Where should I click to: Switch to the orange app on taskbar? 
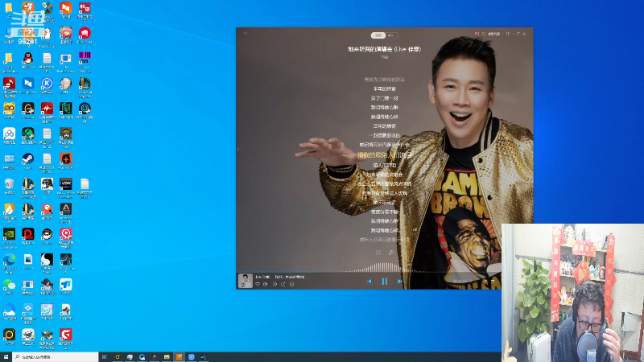click(x=179, y=357)
